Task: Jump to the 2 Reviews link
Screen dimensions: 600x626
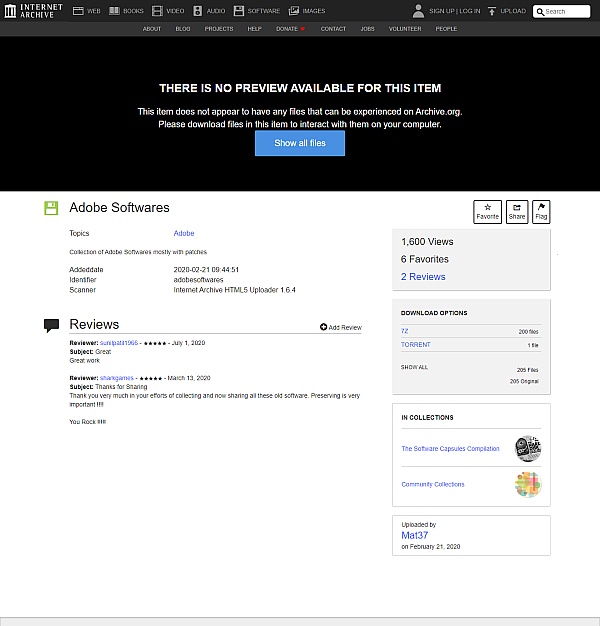Action: [423, 277]
